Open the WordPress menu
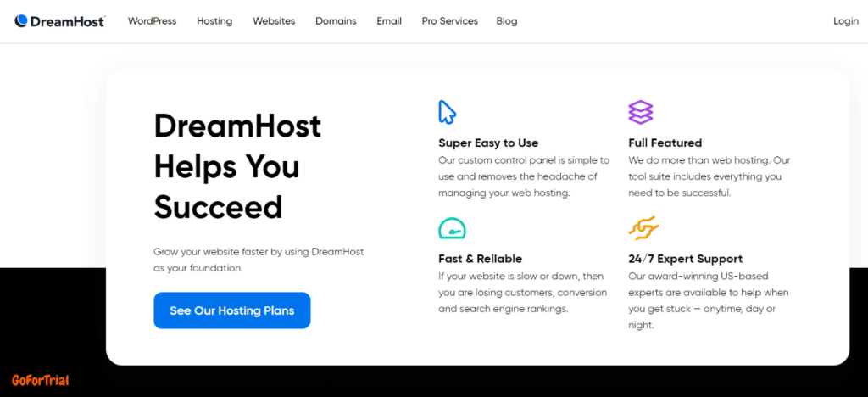 [153, 21]
